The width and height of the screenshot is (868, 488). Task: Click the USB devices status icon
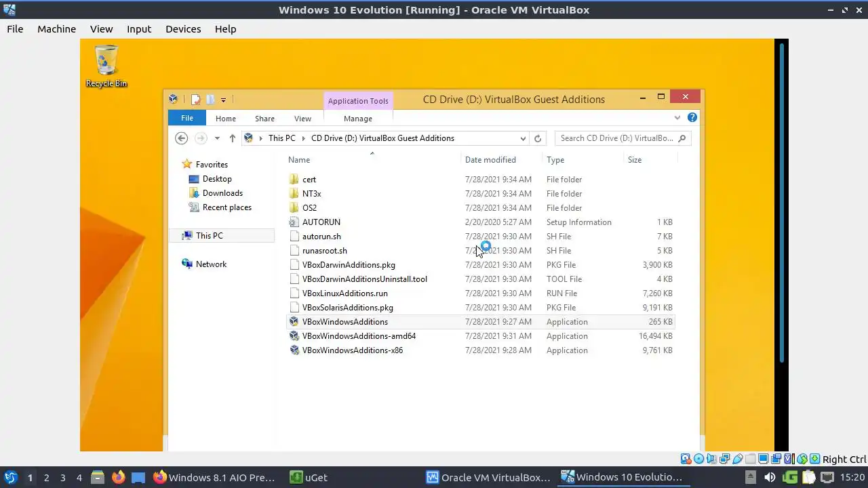tap(737, 459)
